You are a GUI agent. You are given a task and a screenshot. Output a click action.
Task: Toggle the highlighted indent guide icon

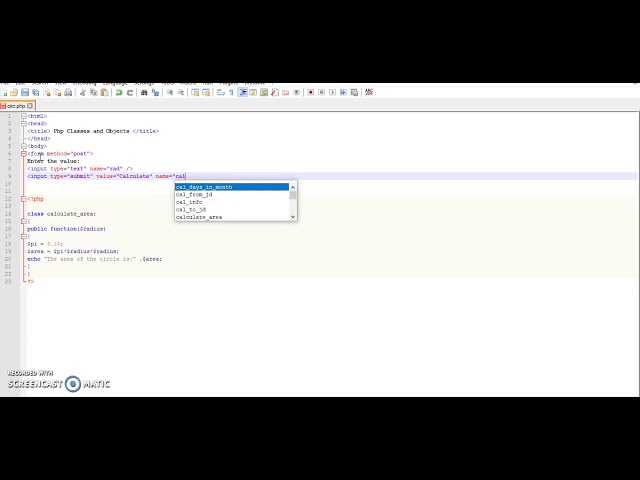pyautogui.click(x=242, y=93)
